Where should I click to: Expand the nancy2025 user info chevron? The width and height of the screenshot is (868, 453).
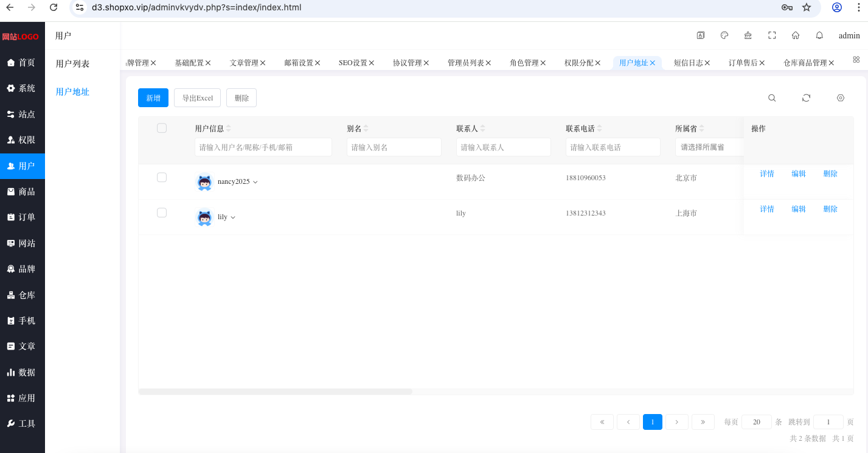click(x=255, y=182)
